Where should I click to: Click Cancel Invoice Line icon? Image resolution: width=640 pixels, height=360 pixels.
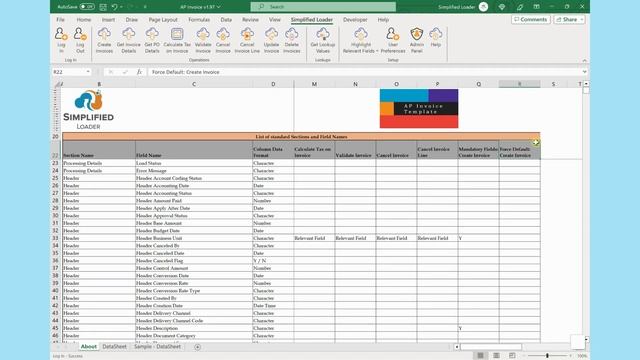point(247,40)
